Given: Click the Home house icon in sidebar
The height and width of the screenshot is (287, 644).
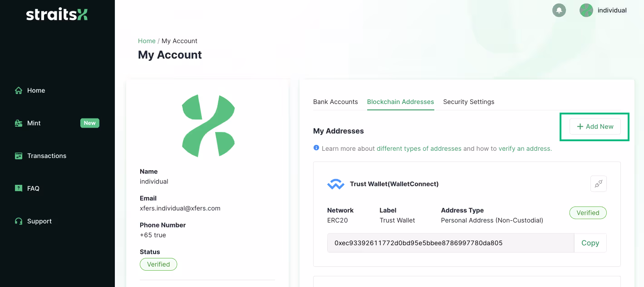Looking at the screenshot, I should [19, 90].
